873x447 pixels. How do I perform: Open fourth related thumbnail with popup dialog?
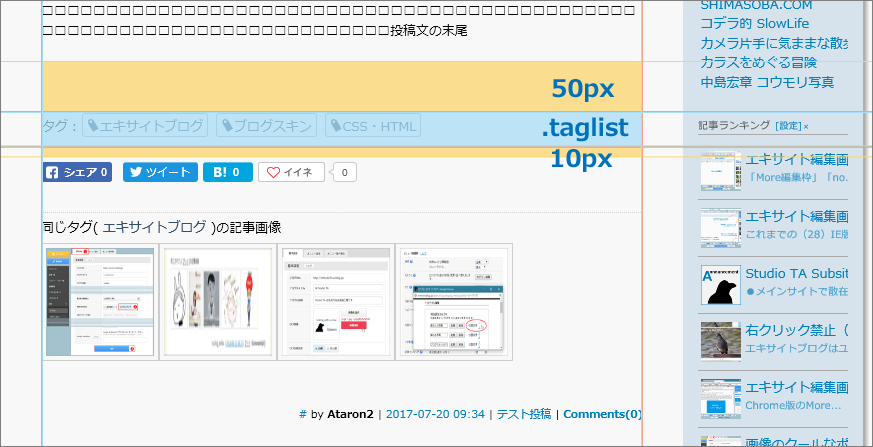(x=454, y=302)
